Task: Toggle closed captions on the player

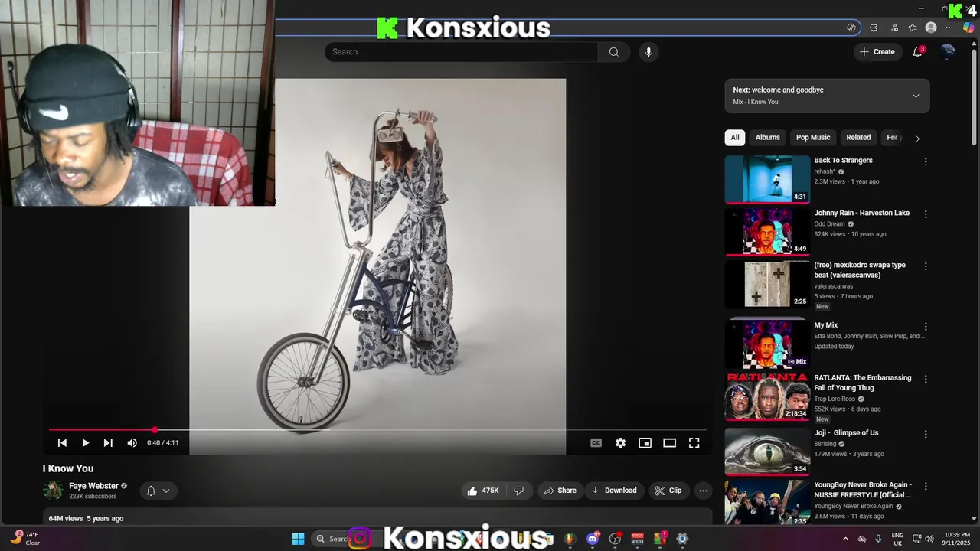Action: tap(596, 442)
